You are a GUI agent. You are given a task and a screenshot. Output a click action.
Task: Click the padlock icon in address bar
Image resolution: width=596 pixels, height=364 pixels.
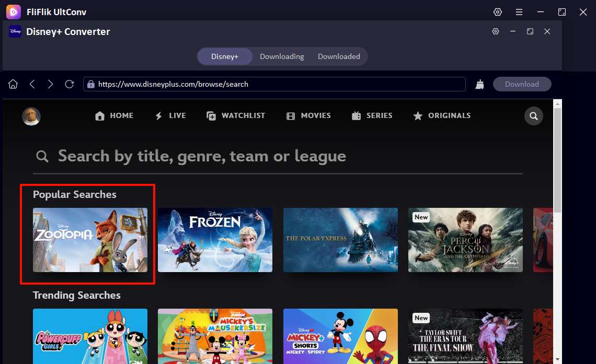[x=90, y=84]
